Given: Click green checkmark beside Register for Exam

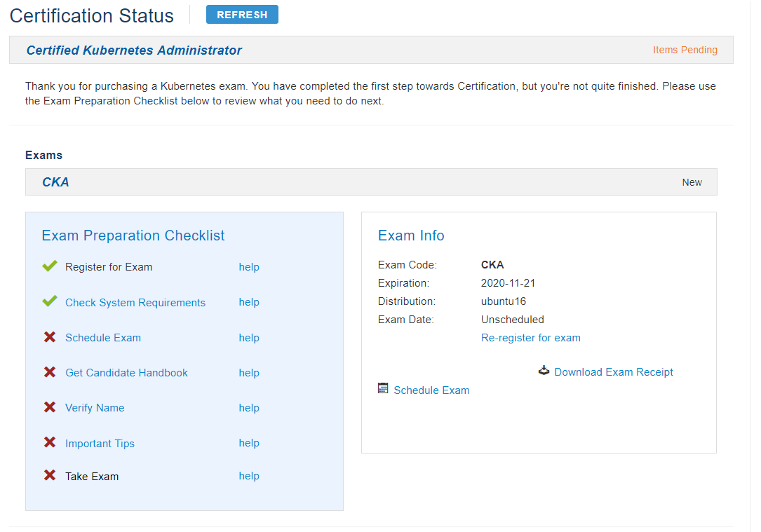Looking at the screenshot, I should coord(50,266).
